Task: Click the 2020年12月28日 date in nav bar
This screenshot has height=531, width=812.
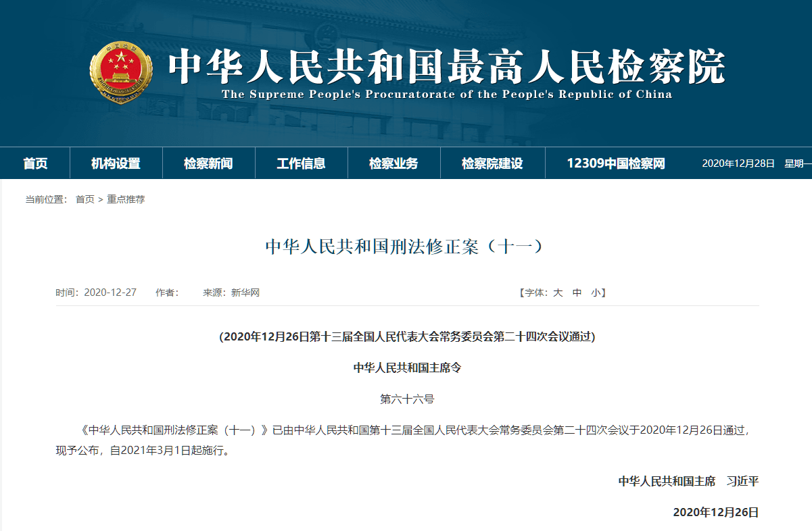Action: 738,163
